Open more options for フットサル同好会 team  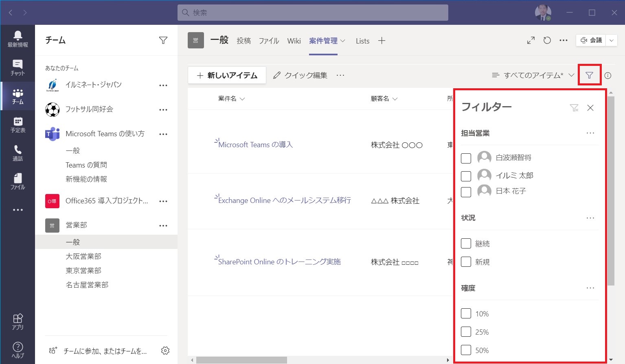coord(163,110)
